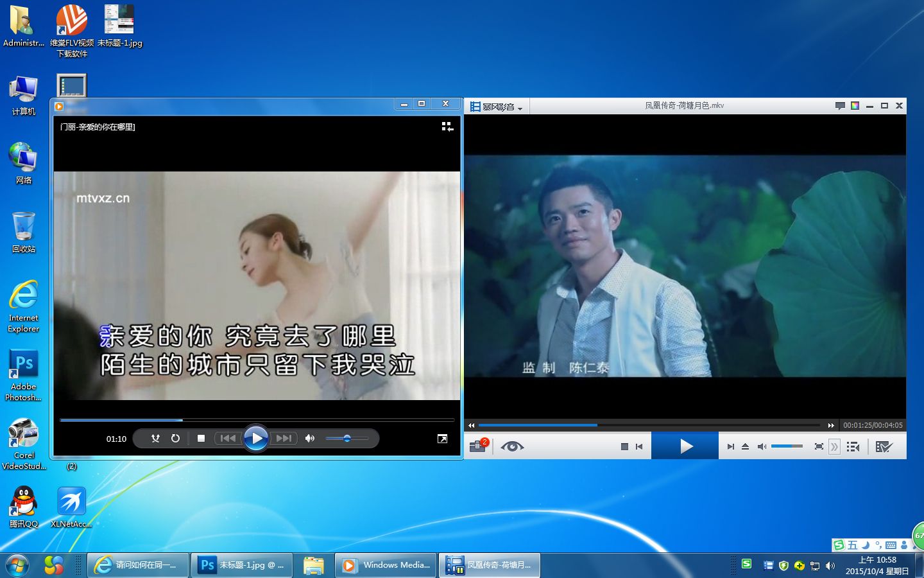Skip to next track in Windows Media Player
The width and height of the screenshot is (924, 578).
point(284,439)
